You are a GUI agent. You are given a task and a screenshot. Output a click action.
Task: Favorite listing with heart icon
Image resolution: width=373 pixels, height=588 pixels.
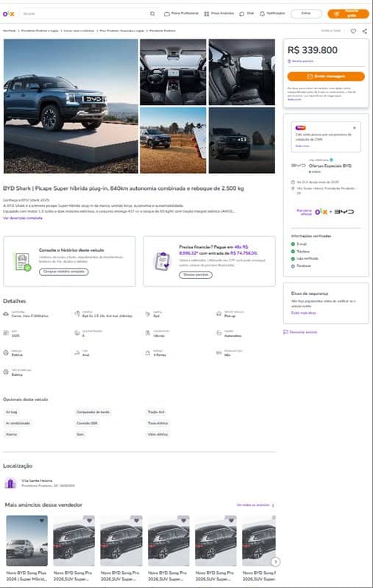coord(353,31)
